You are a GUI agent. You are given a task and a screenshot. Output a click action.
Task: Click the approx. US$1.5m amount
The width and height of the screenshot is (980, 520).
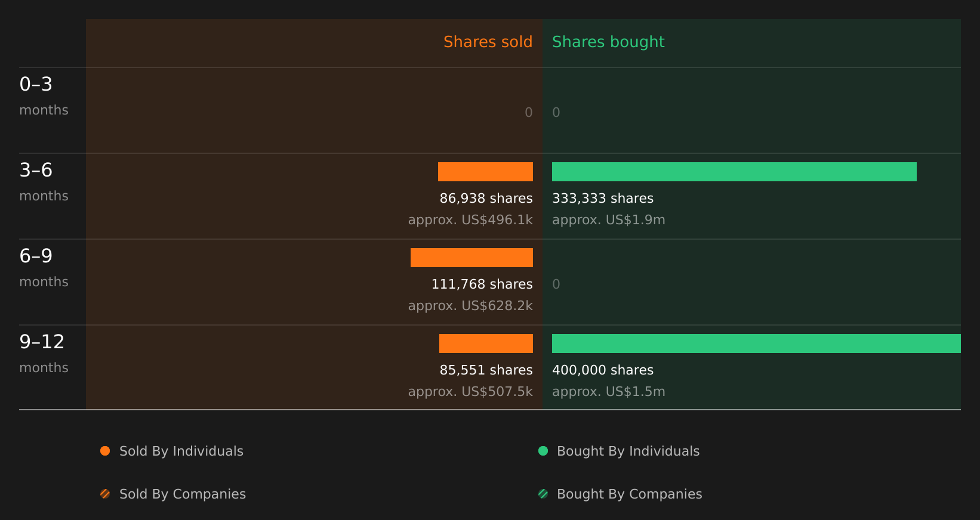(x=609, y=392)
